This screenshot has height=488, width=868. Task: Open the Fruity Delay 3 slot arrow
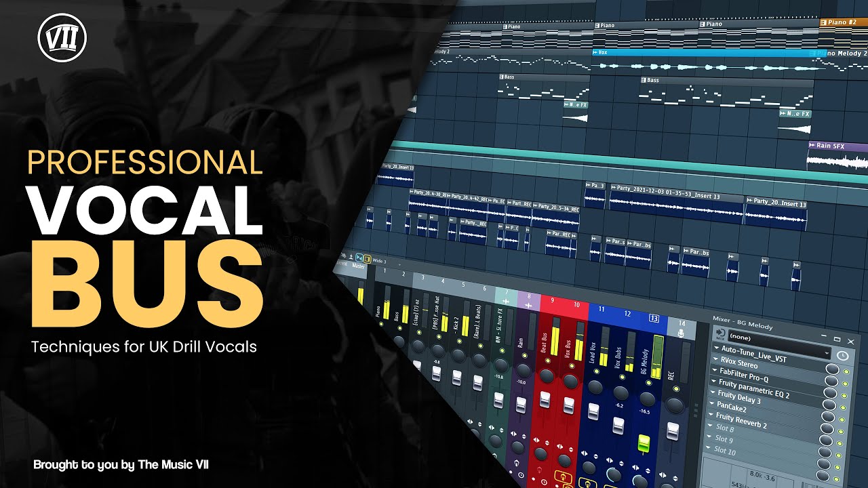[x=713, y=392]
